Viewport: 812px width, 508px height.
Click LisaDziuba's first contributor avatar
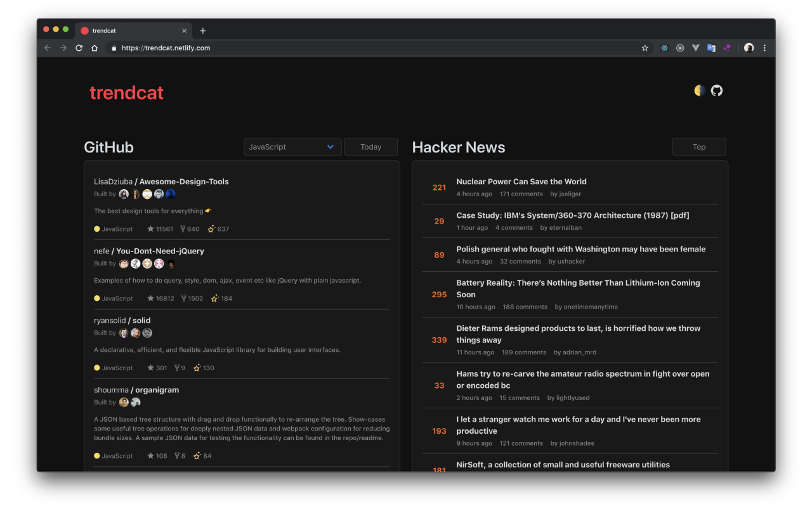124,194
